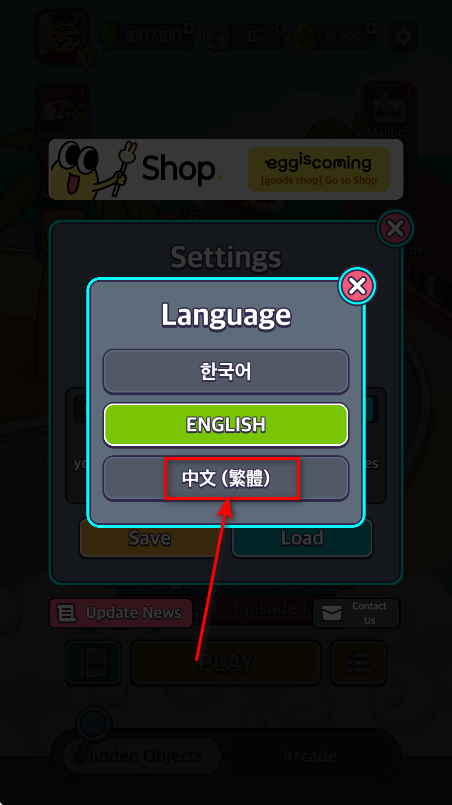Switch to the Hidden Objects tab
452x805 pixels.
click(142, 756)
